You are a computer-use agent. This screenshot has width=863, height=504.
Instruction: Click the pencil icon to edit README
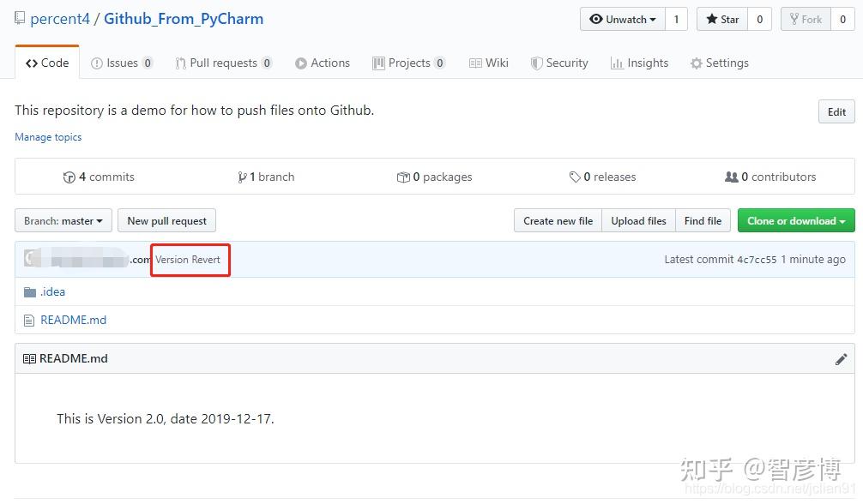click(841, 359)
